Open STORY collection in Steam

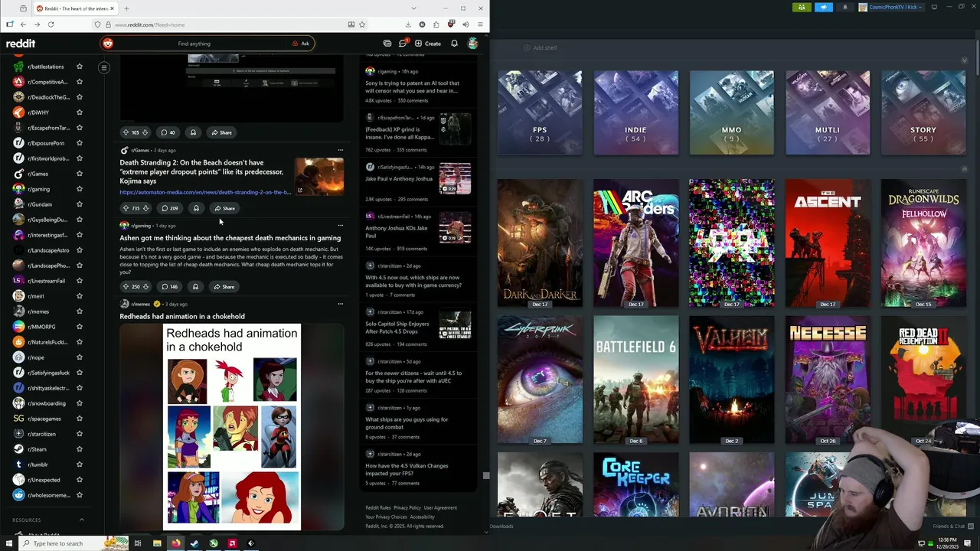(923, 112)
